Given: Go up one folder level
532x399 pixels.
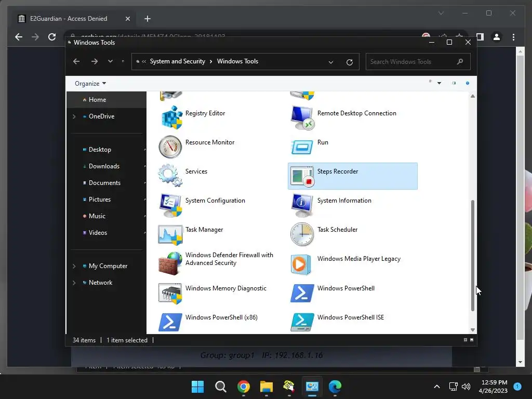Looking at the screenshot, I should point(123,61).
